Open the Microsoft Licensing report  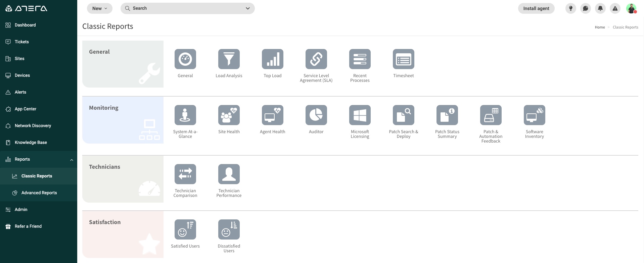360,115
